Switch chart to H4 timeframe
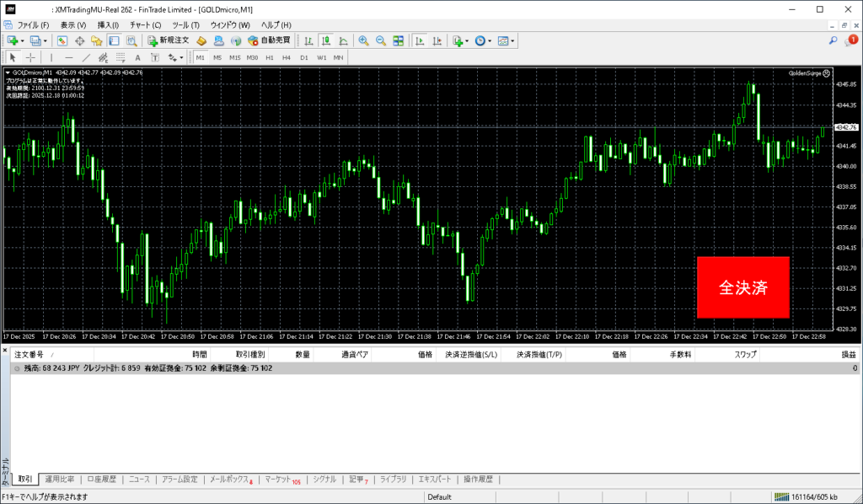Image resolution: width=863 pixels, height=504 pixels. click(287, 58)
